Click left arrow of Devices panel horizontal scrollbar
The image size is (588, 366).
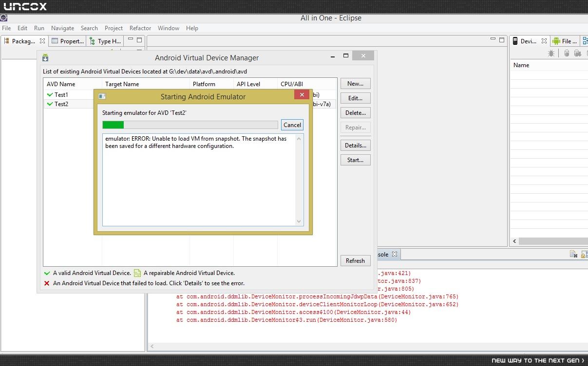point(515,241)
